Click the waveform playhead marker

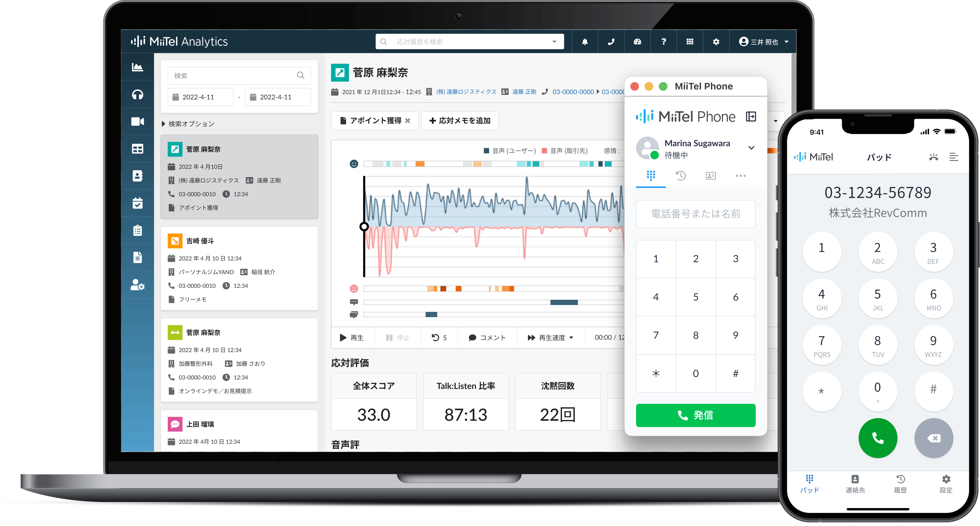point(364,227)
